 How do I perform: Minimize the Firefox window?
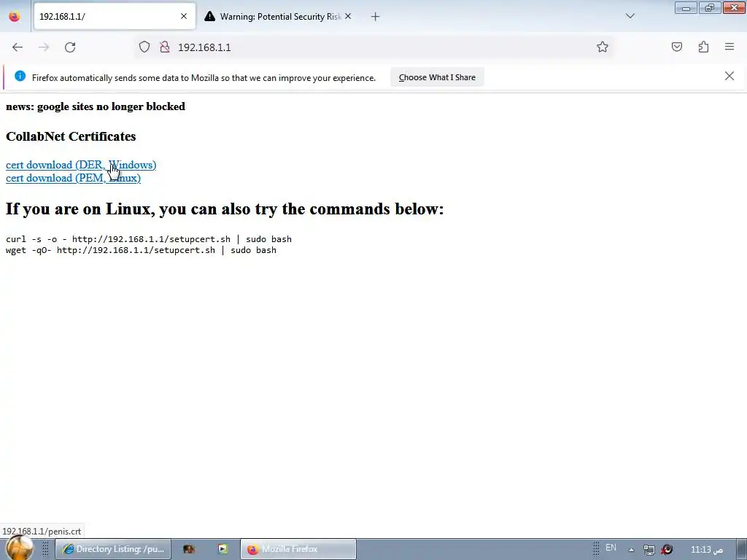point(686,8)
